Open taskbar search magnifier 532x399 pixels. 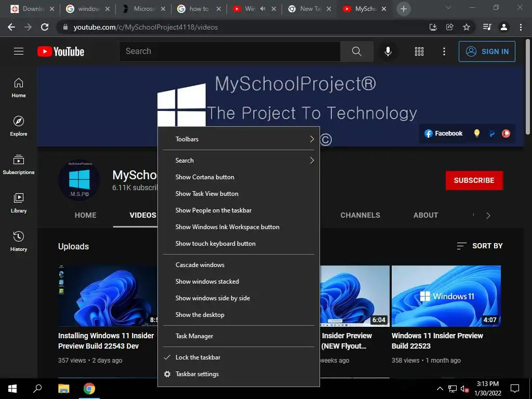[37, 389]
